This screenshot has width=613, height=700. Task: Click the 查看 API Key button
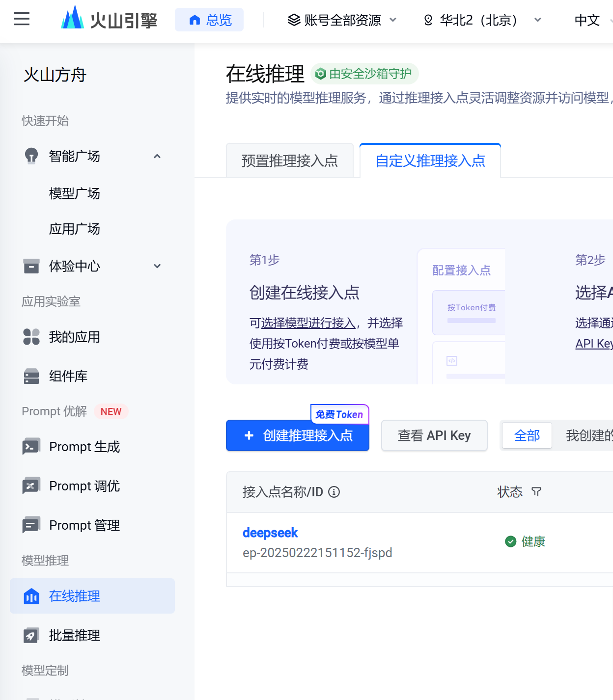pos(434,435)
